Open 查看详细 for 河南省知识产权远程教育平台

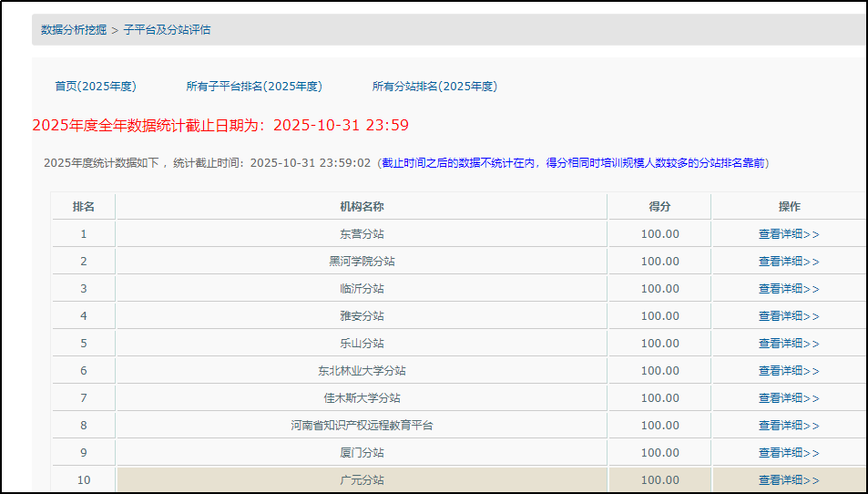(789, 426)
